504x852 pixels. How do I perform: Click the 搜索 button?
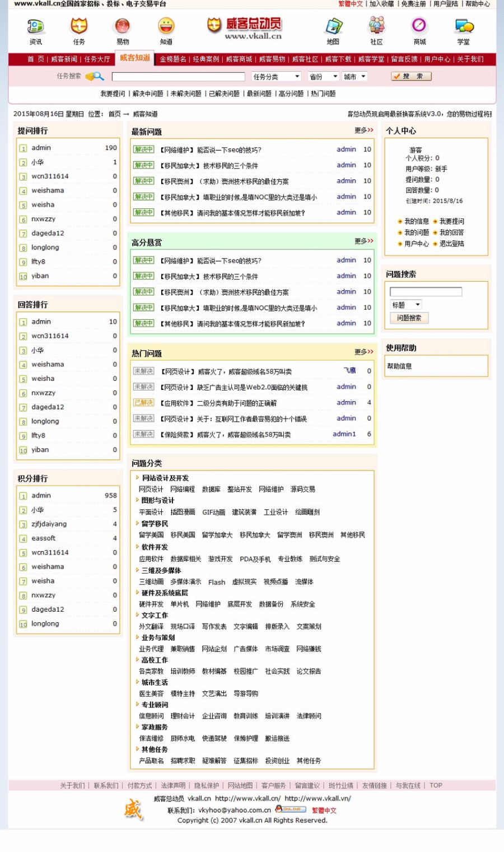tap(411, 76)
